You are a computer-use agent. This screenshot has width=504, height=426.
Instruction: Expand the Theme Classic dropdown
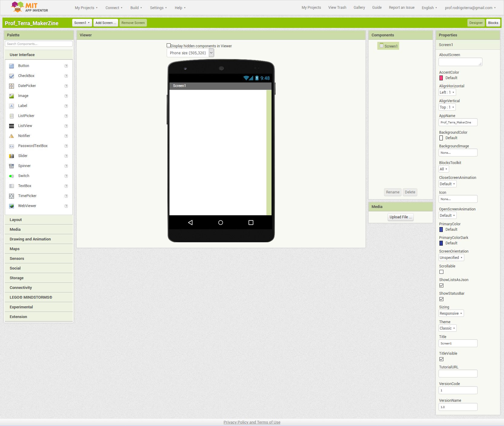tap(447, 328)
